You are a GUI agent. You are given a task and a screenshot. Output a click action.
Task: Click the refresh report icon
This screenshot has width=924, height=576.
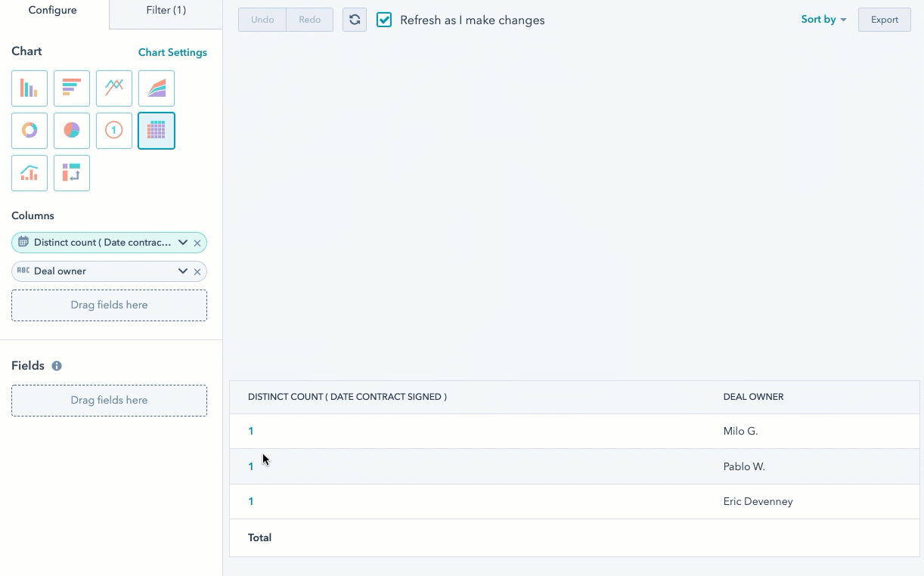354,20
